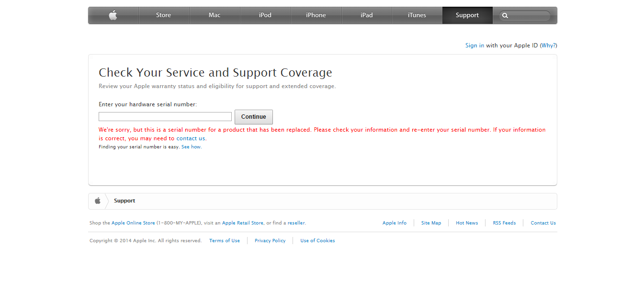Open the RSS Feeds link
Image resolution: width=644 pixels, height=281 pixels.
point(504,223)
